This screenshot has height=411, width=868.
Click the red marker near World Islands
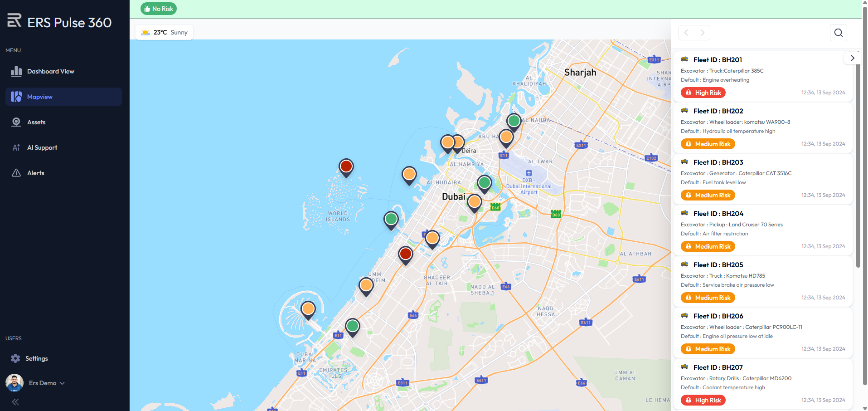pyautogui.click(x=346, y=166)
